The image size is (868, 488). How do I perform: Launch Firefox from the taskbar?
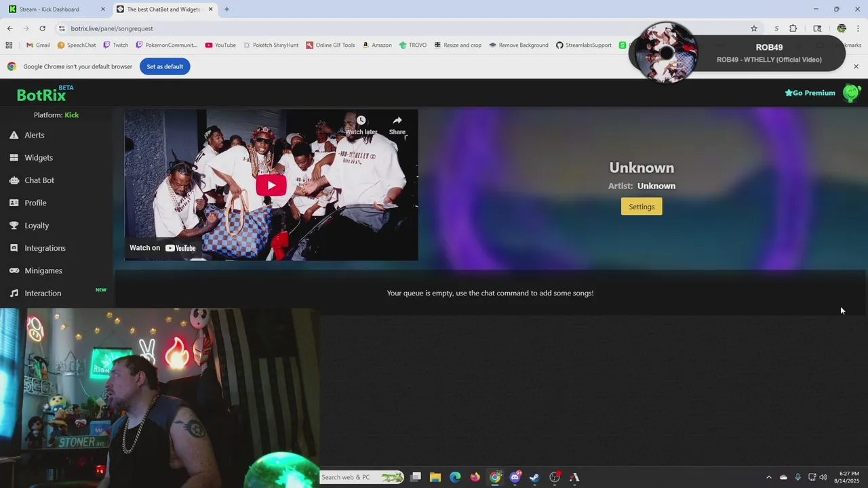[475, 477]
